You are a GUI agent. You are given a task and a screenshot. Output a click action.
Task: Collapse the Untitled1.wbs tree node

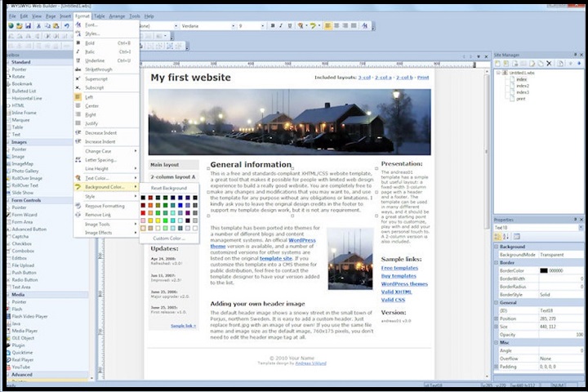[499, 73]
